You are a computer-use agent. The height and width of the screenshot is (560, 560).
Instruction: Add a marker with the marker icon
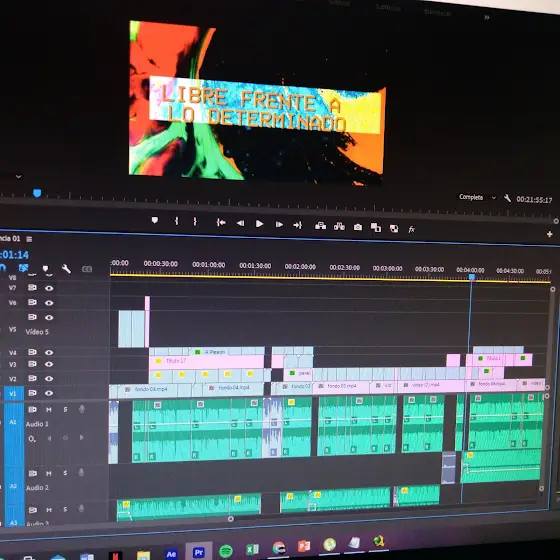[x=155, y=220]
